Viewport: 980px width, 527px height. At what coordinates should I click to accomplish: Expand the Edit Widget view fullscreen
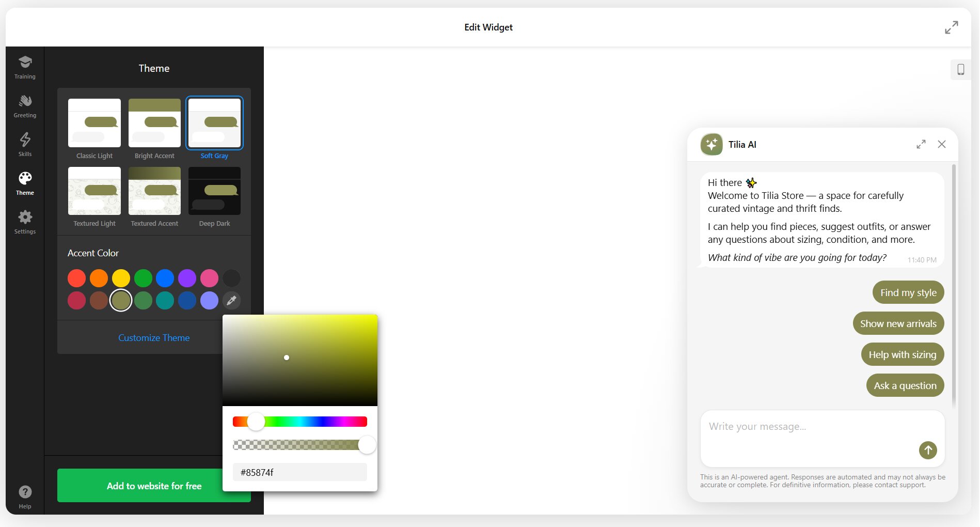(952, 27)
